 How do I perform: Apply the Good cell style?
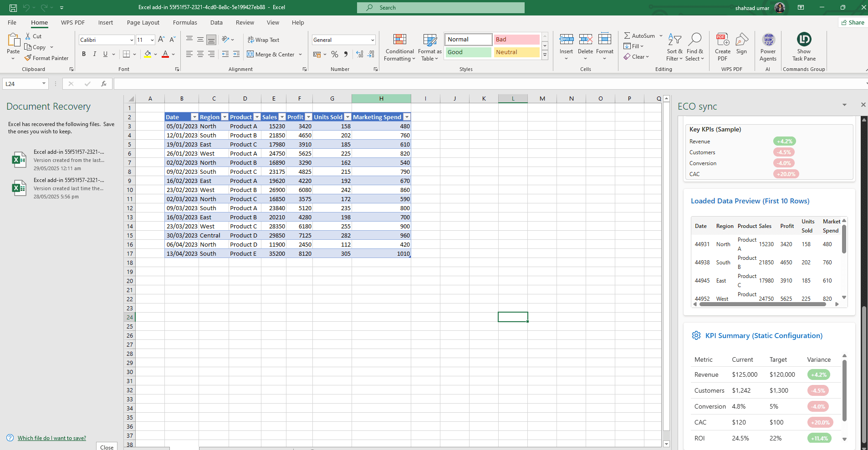pos(468,52)
